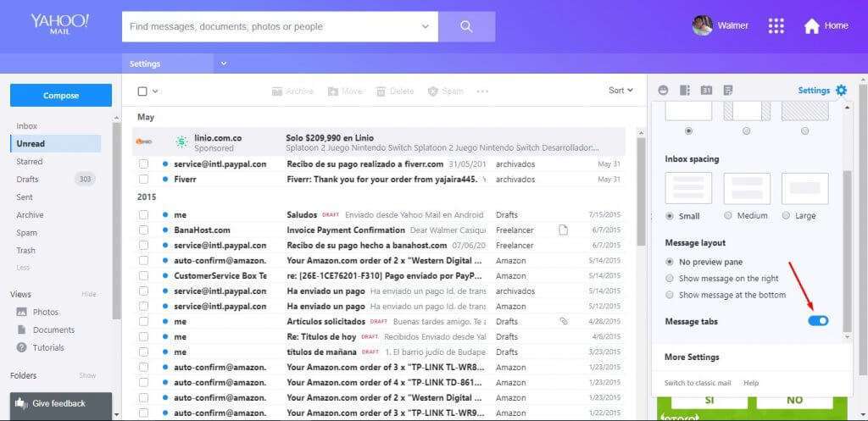Click the Delete trash toolbar icon
The height and width of the screenshot is (421, 868).
click(x=381, y=91)
